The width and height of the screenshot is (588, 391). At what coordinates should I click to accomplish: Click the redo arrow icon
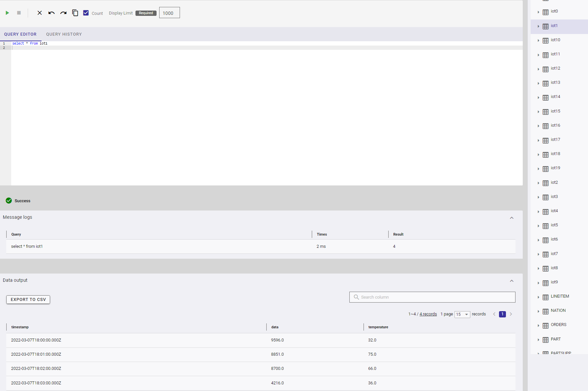pyautogui.click(x=63, y=13)
